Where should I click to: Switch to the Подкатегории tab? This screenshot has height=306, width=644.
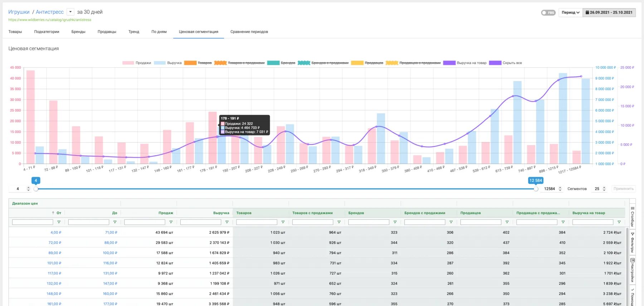click(47, 32)
